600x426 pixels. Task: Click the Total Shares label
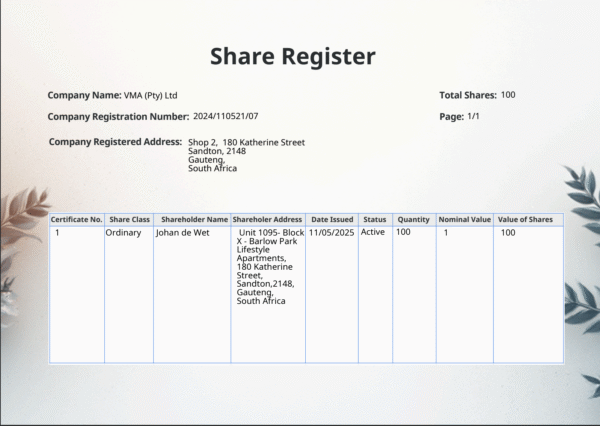[x=468, y=95]
